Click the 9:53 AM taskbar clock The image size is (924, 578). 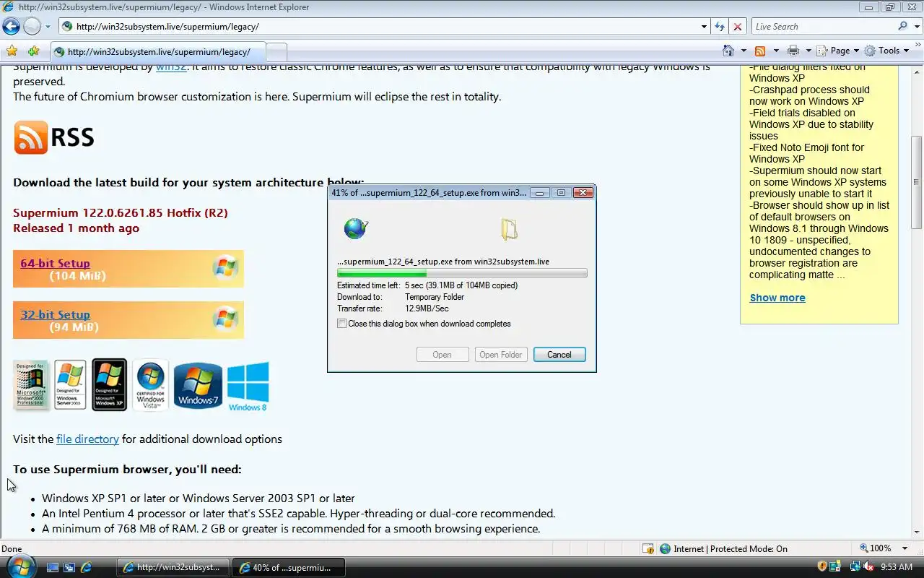[x=897, y=567]
